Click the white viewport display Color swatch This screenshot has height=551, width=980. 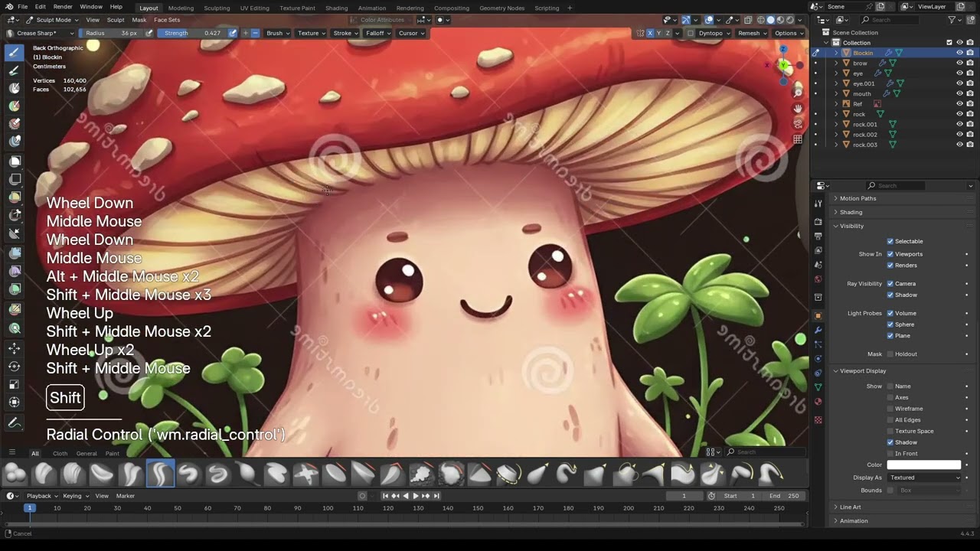click(924, 465)
